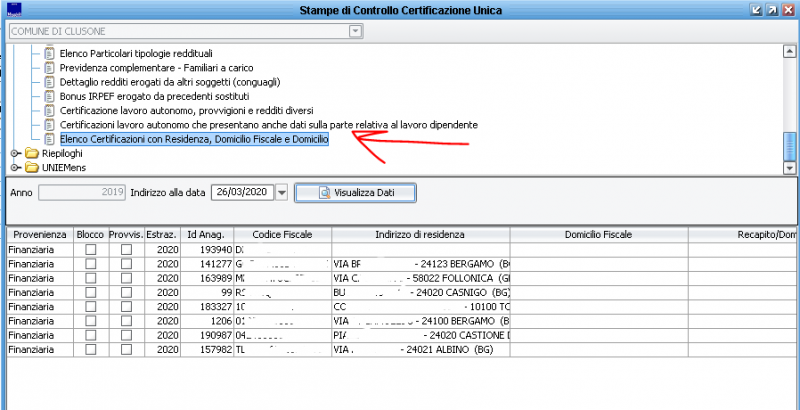Expand the UNIEMens tree node

tap(14, 168)
